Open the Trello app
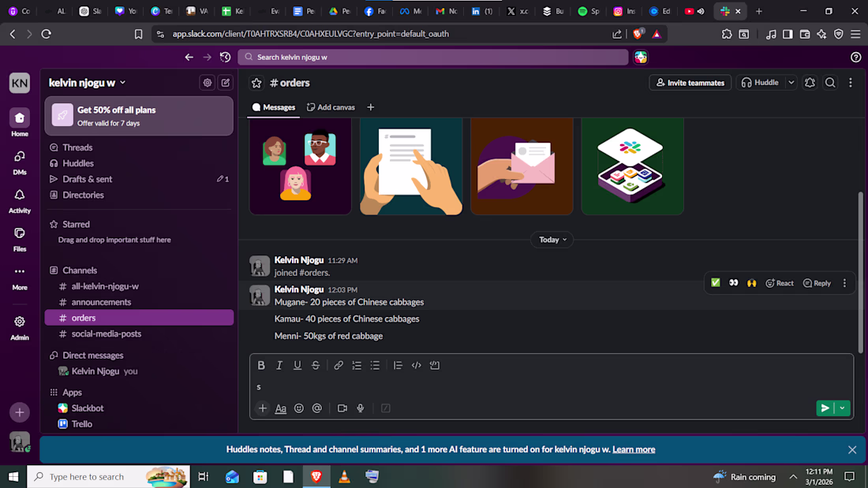The image size is (868, 488). 139,424
